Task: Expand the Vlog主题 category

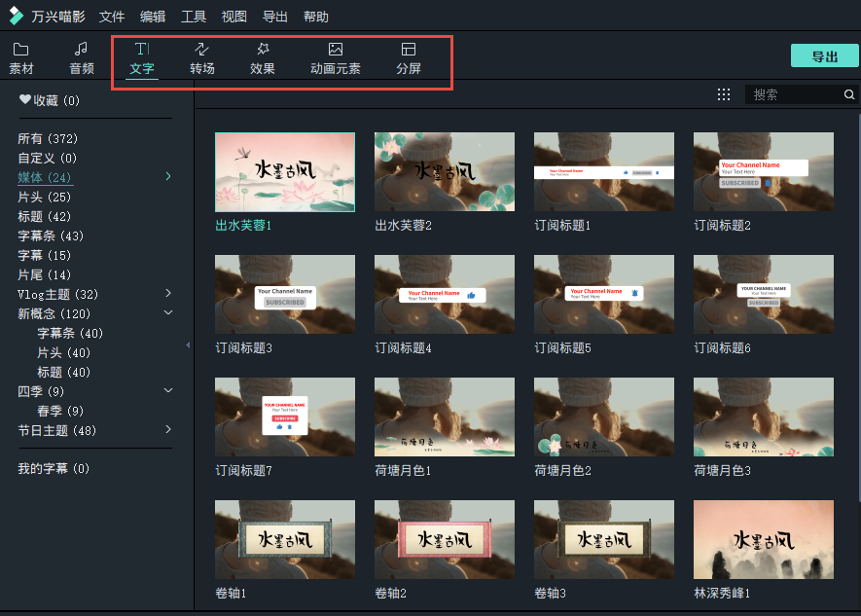Action: point(168,291)
